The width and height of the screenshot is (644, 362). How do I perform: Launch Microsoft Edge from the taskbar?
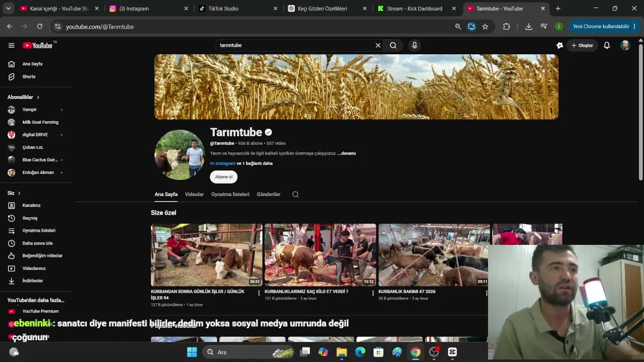tap(360, 352)
